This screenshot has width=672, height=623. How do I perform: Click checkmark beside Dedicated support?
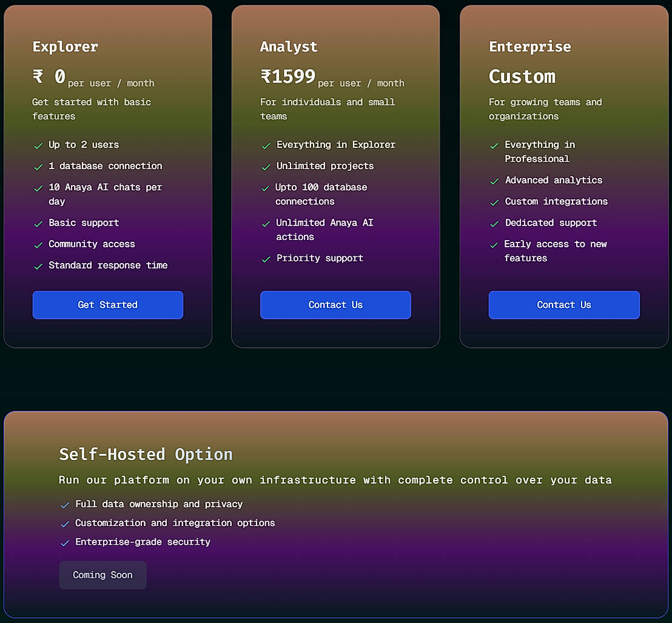(x=494, y=224)
